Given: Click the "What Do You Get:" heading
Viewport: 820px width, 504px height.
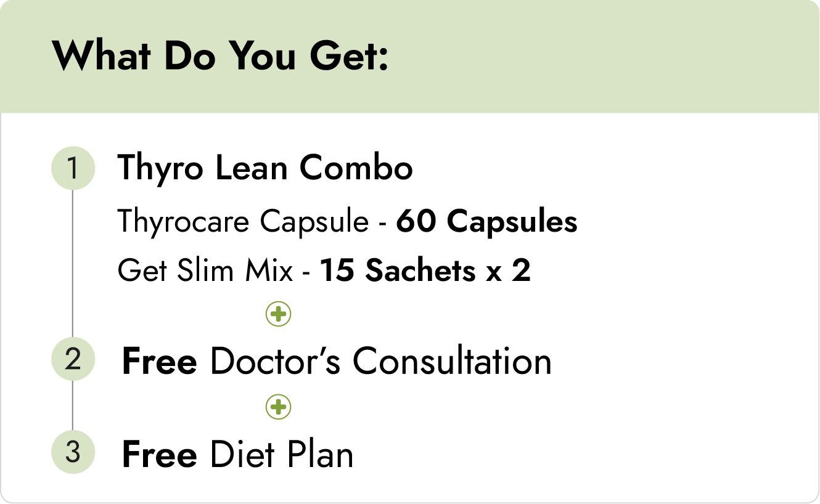Looking at the screenshot, I should pos(221,57).
